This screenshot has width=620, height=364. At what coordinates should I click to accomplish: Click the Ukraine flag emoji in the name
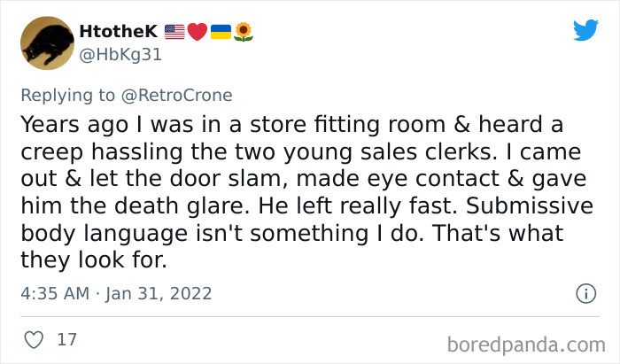[221, 32]
